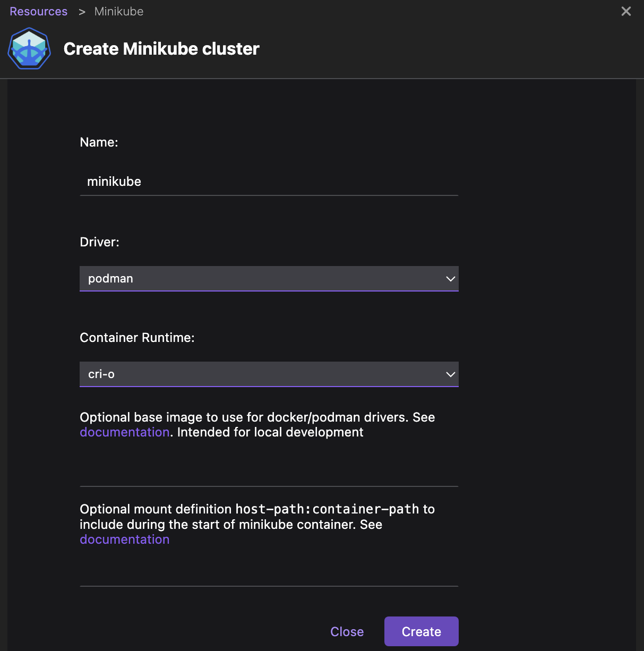Click the Driver dropdown chevron
The width and height of the screenshot is (644, 651).
pyautogui.click(x=450, y=278)
